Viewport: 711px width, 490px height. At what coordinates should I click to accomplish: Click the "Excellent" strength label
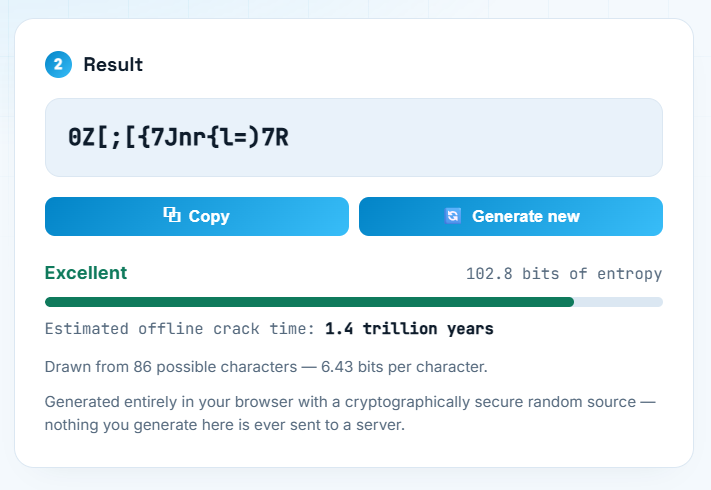86,273
